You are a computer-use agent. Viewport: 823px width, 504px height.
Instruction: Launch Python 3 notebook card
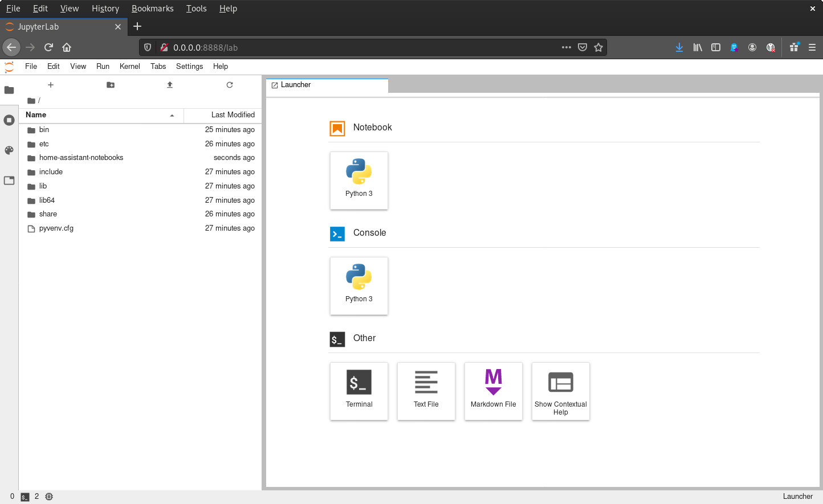pyautogui.click(x=359, y=181)
